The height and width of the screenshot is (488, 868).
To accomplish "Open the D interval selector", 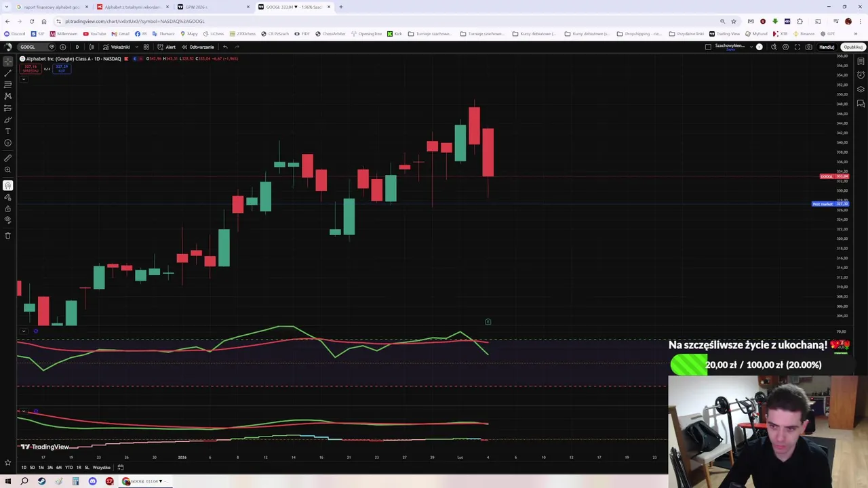I will point(77,47).
